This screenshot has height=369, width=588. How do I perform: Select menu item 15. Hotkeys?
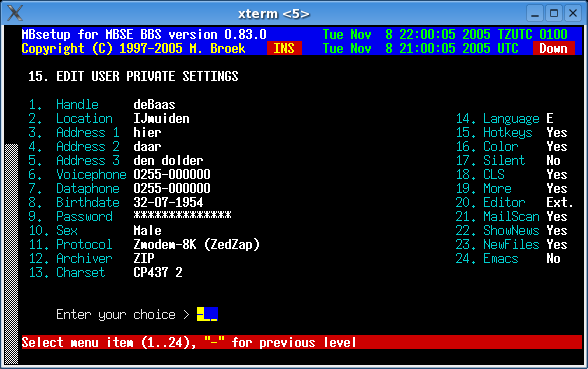pyautogui.click(x=494, y=132)
